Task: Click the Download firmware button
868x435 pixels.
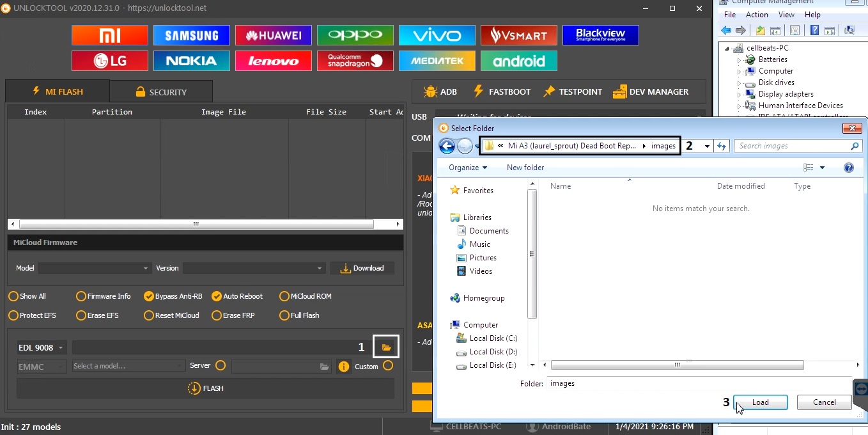Action: click(x=362, y=268)
